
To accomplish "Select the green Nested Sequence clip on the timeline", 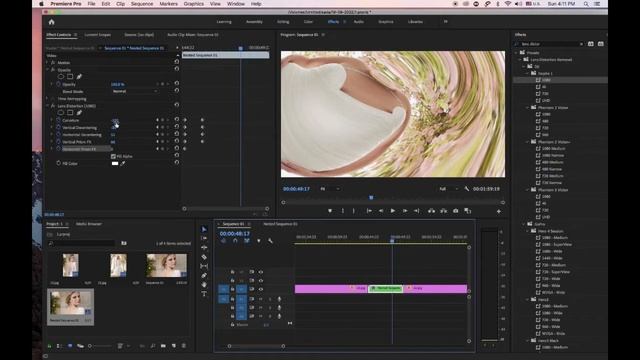I will pos(385,289).
